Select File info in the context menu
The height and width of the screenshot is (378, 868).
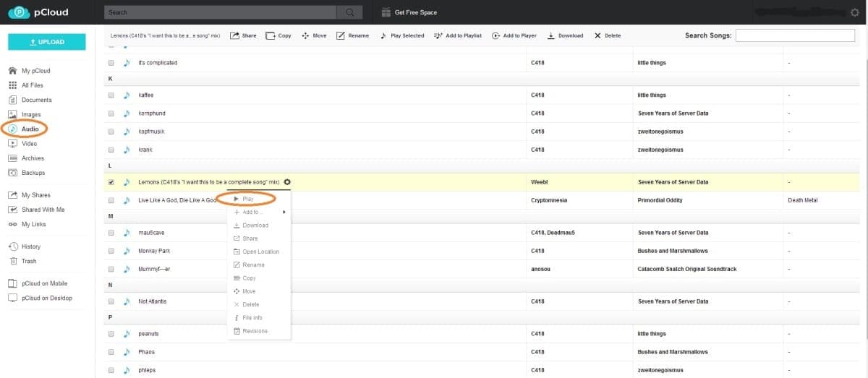click(258, 318)
